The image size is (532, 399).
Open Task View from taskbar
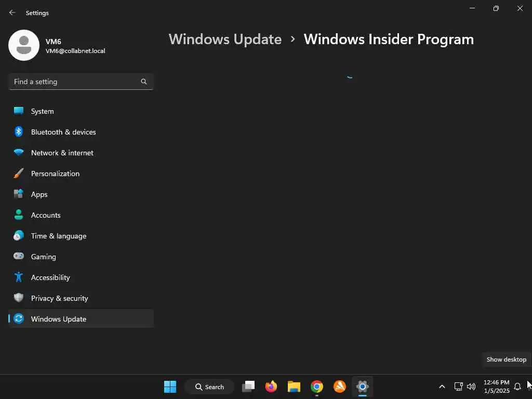coord(248,387)
